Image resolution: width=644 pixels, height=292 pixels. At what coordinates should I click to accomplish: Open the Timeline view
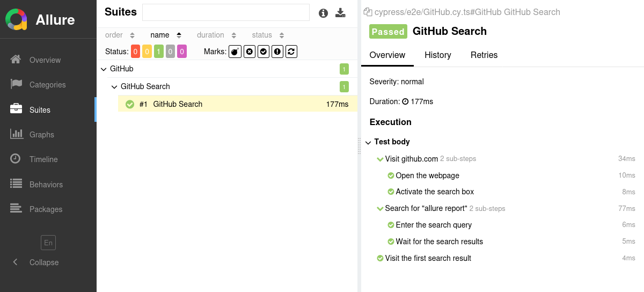coord(43,159)
